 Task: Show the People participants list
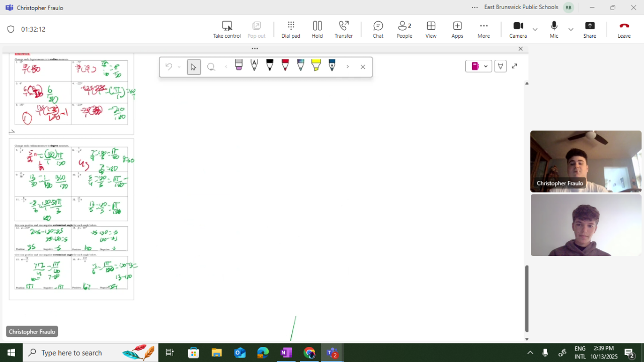[404, 29]
